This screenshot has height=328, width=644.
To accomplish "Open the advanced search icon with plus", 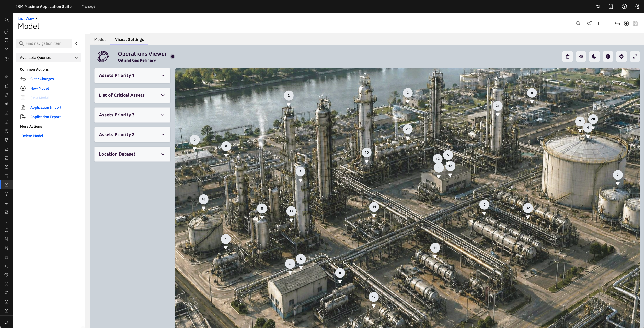I will click(x=589, y=23).
